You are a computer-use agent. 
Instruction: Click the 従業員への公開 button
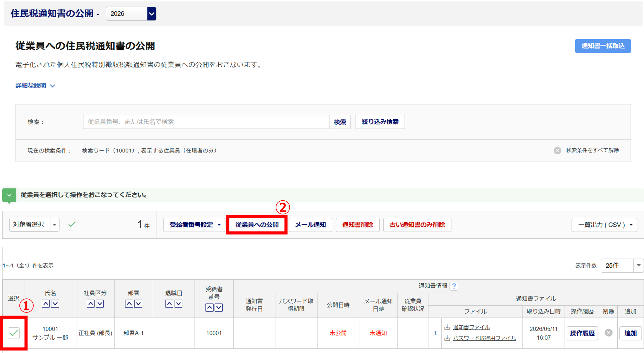click(x=257, y=225)
